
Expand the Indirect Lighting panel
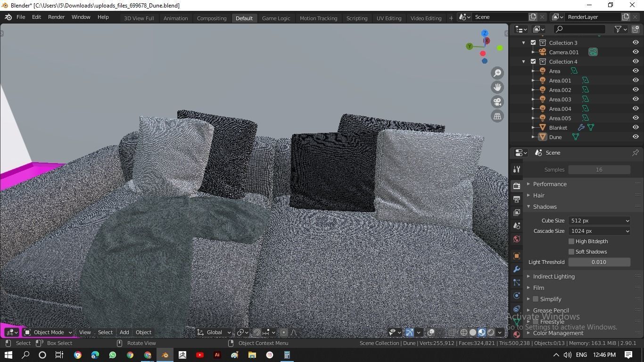coord(553,276)
